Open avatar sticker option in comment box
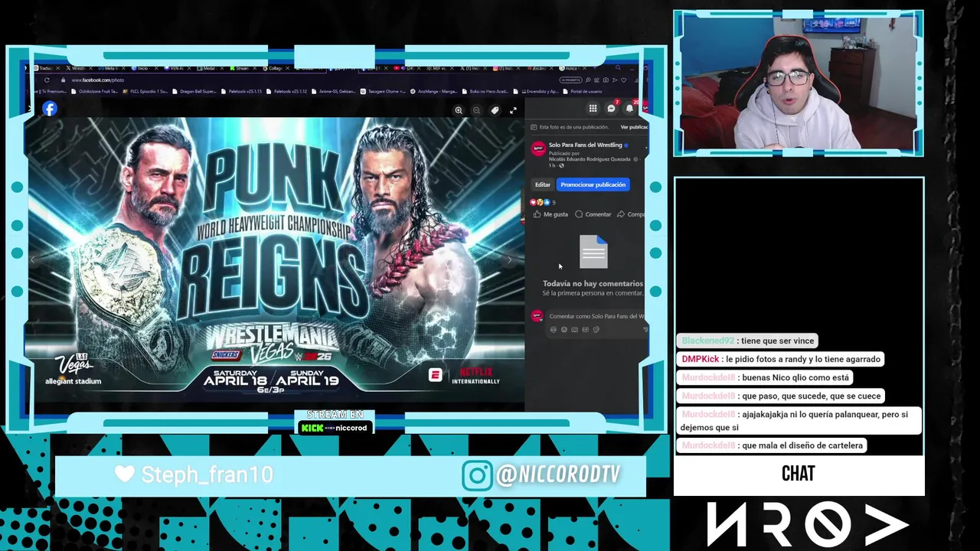 (x=554, y=330)
